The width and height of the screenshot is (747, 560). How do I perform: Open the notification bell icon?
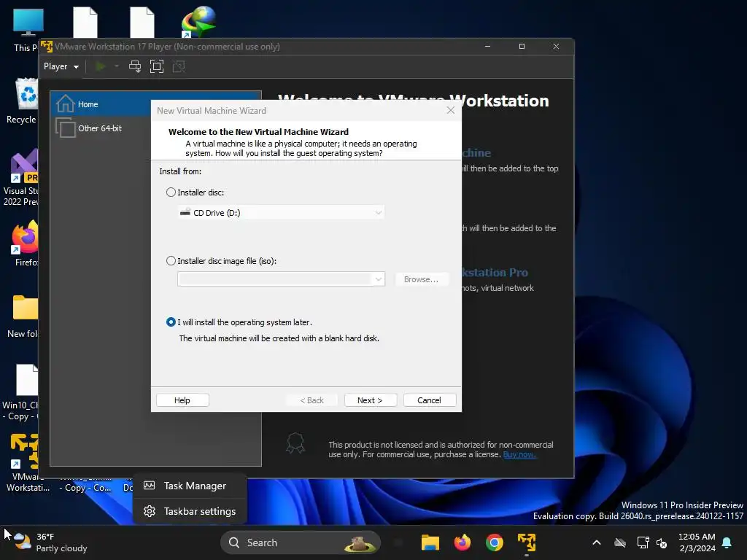coord(727,542)
